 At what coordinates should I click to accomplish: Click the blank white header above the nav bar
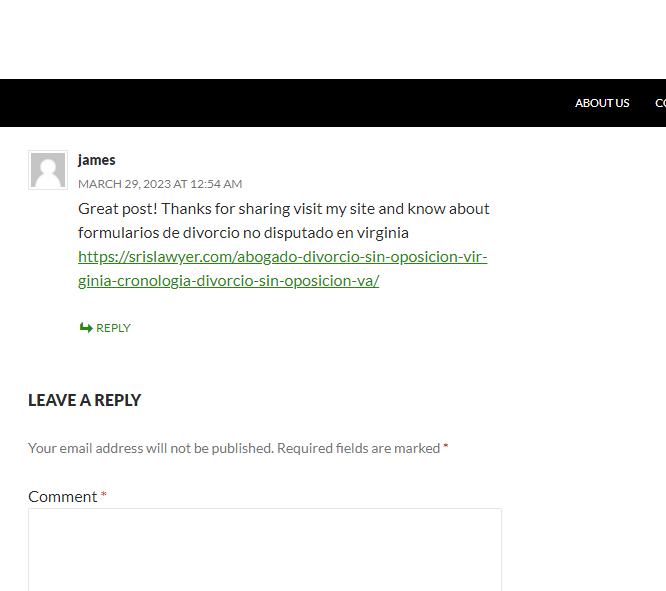333,39
